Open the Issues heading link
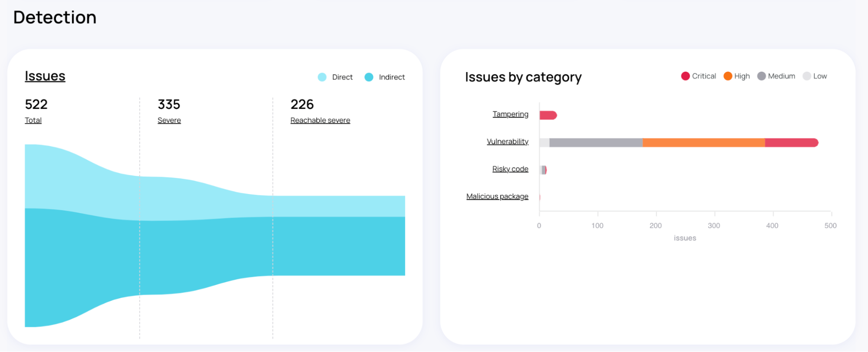Image resolution: width=868 pixels, height=352 pixels. tap(45, 76)
